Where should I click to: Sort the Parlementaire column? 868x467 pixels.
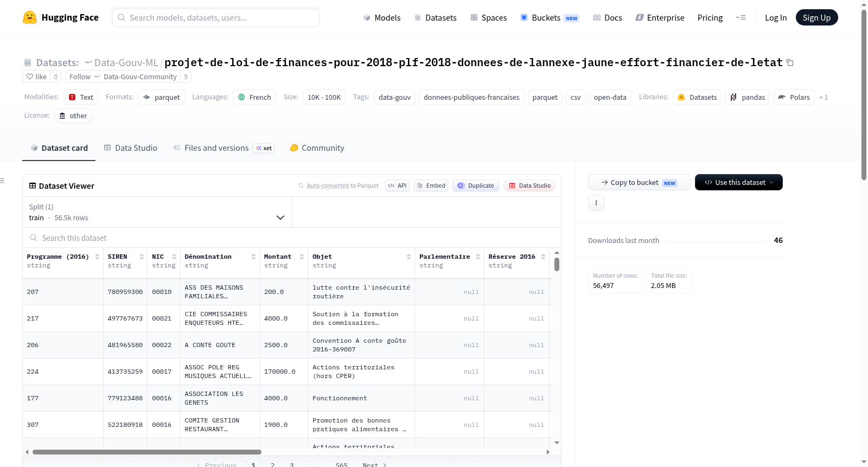[x=478, y=257]
